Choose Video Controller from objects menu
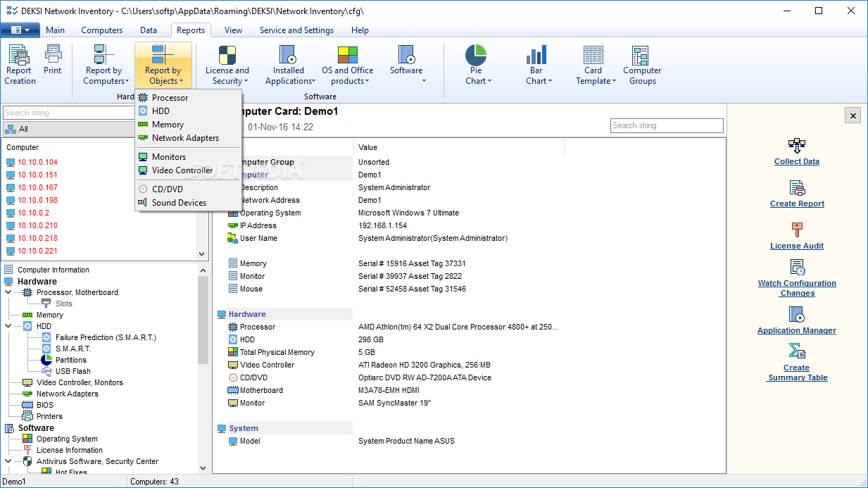The height and width of the screenshot is (488, 868). (189, 170)
